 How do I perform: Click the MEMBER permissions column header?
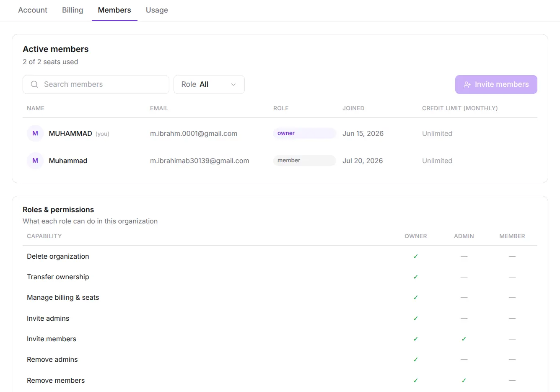[512, 236]
